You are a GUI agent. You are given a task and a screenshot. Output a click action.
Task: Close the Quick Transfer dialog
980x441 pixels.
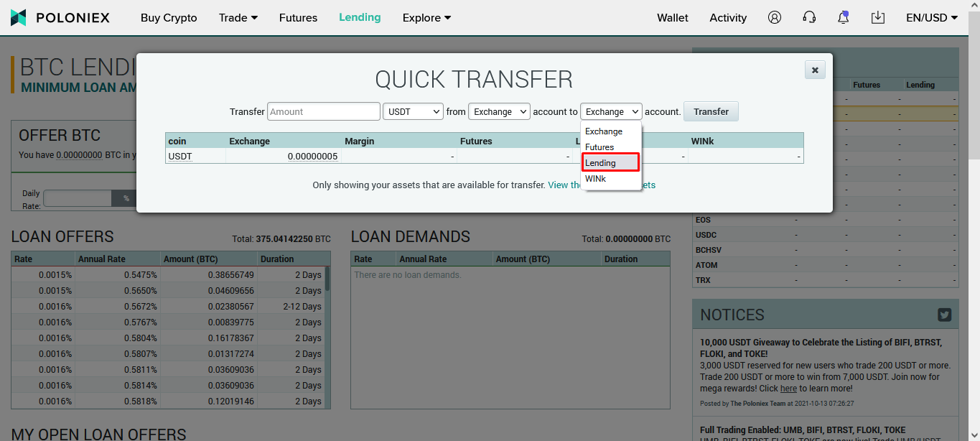pyautogui.click(x=815, y=70)
